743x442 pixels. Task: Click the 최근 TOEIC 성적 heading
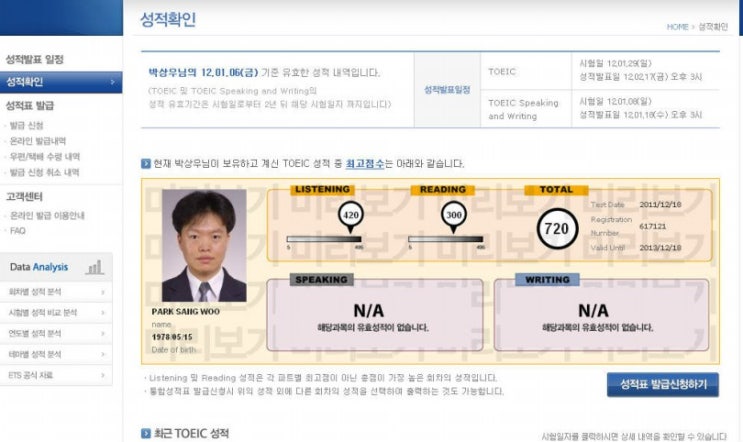coord(191,433)
